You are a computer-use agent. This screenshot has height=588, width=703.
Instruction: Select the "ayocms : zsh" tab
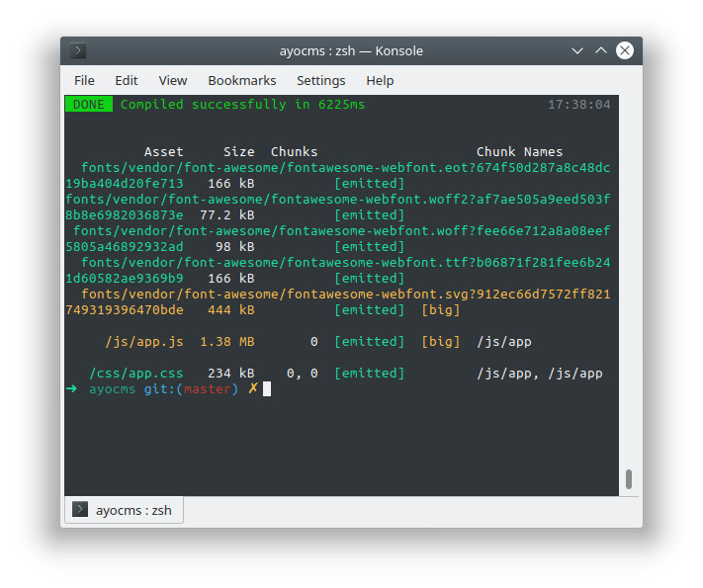click(x=125, y=510)
